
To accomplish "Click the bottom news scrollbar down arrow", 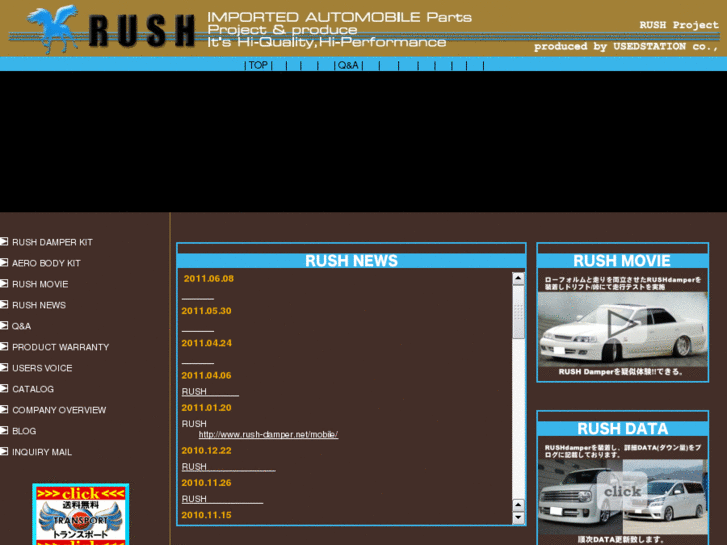I will click(518, 518).
